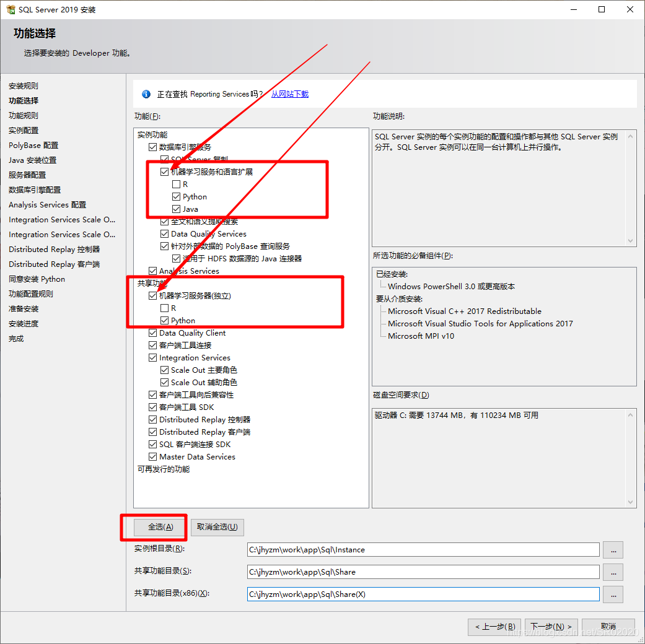Select the 实例功能 tree heading
645x644 pixels.
point(152,135)
